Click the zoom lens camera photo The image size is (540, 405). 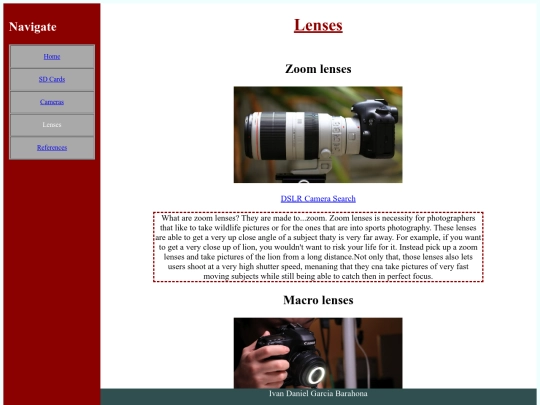(318, 135)
